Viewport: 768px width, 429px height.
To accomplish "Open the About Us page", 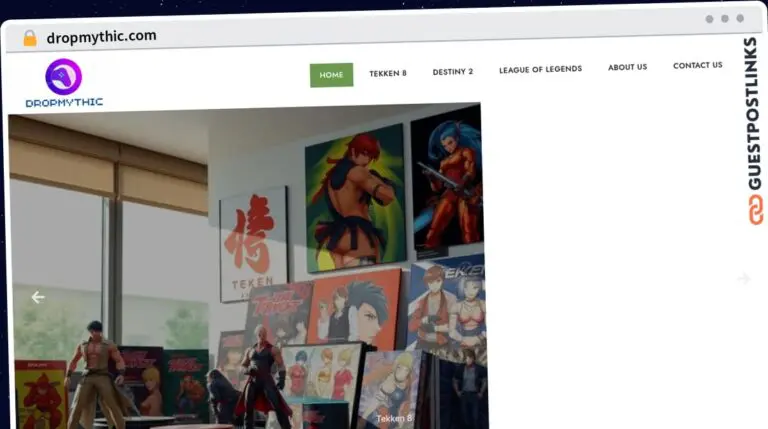I will [x=627, y=67].
